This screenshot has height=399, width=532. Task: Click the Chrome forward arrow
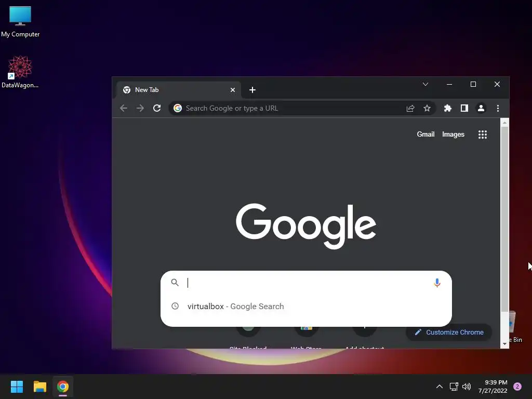click(x=140, y=108)
